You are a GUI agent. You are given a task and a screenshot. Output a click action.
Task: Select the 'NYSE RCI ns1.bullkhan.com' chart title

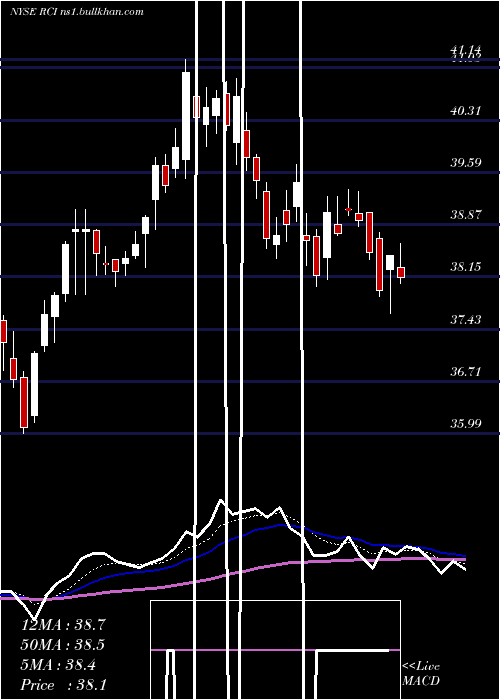[77, 12]
